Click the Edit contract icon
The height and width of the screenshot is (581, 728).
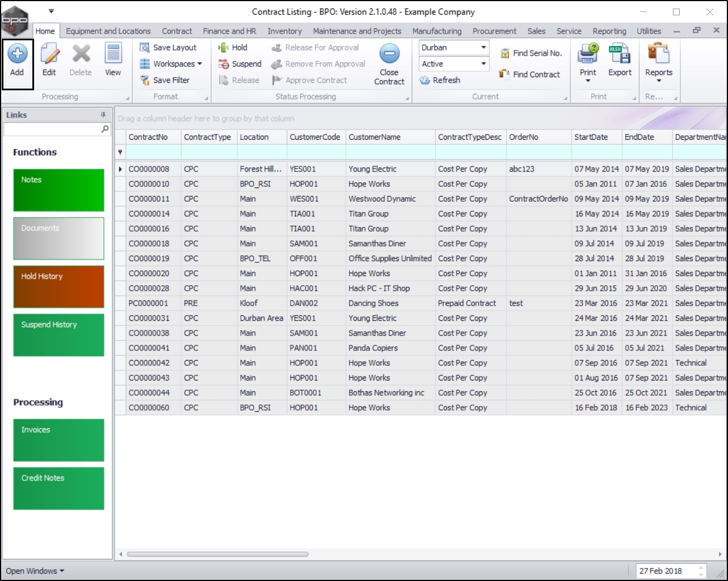tap(49, 54)
